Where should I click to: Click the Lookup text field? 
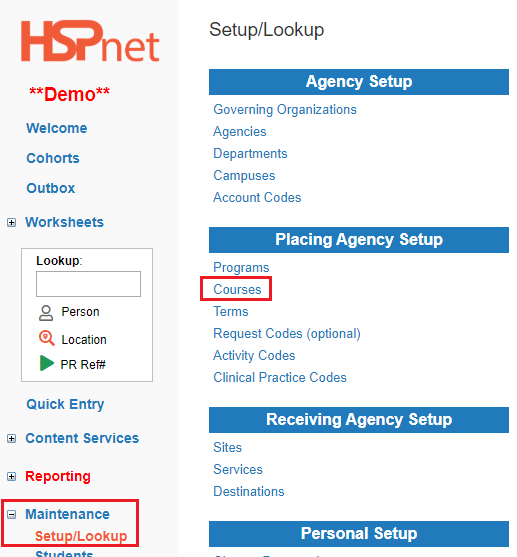tap(88, 284)
